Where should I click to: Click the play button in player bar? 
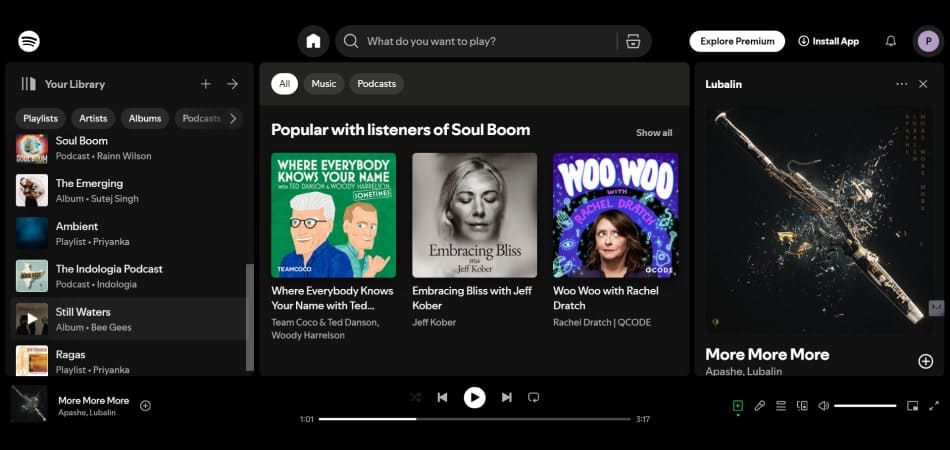click(474, 398)
